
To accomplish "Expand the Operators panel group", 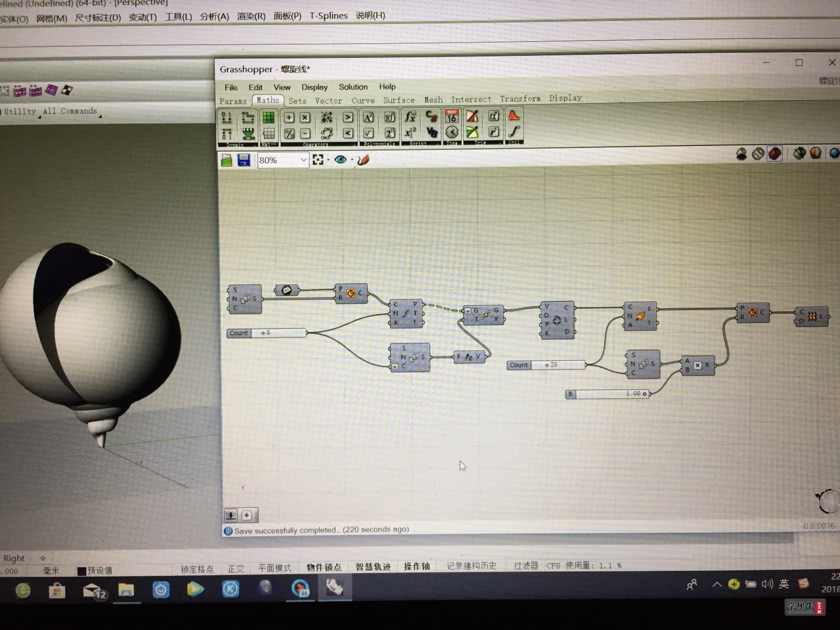I will pos(318,144).
